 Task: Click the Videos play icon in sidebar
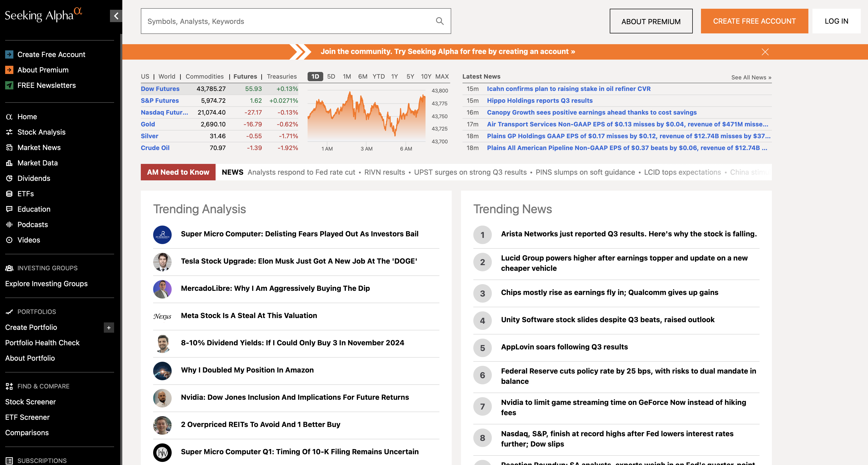coord(10,240)
